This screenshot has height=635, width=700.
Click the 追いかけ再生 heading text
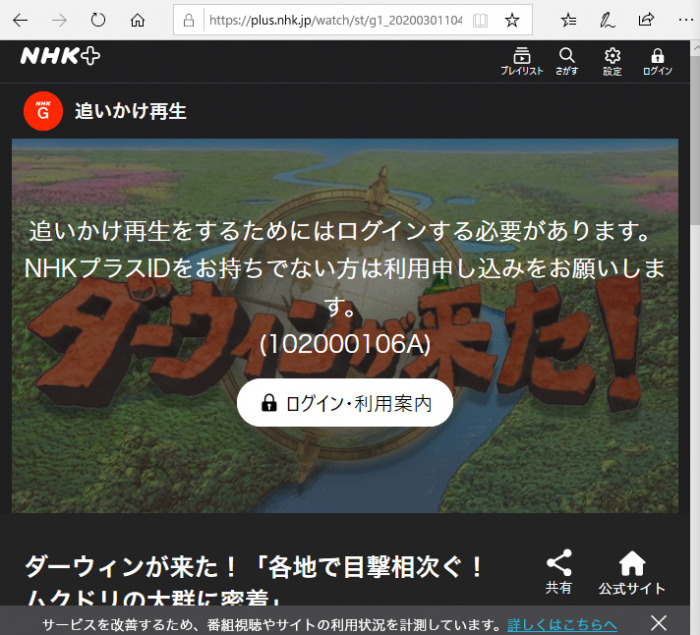[x=130, y=111]
